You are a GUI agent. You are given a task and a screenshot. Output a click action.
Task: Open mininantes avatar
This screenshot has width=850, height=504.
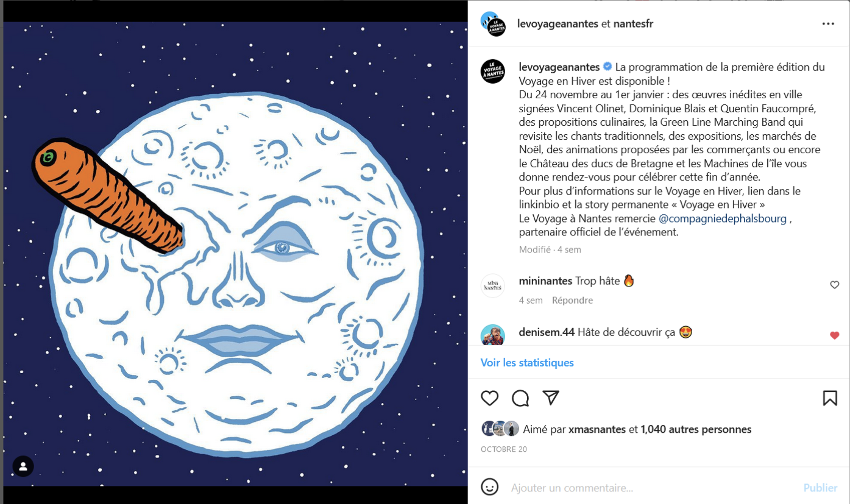pos(493,286)
